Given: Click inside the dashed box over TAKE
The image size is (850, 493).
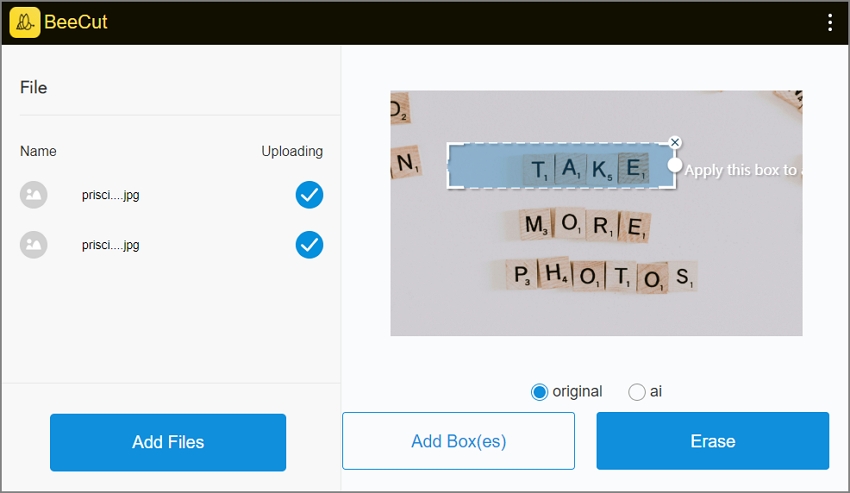Looking at the screenshot, I should 561,165.
